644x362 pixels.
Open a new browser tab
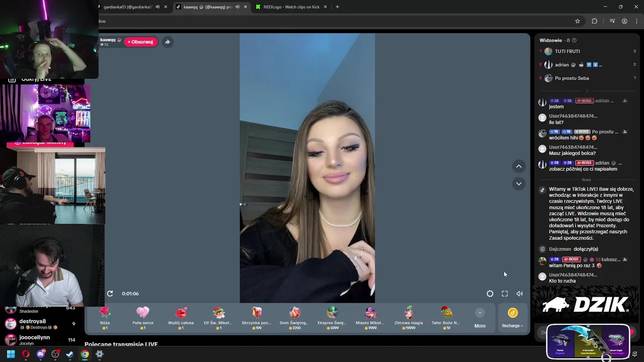point(337,7)
